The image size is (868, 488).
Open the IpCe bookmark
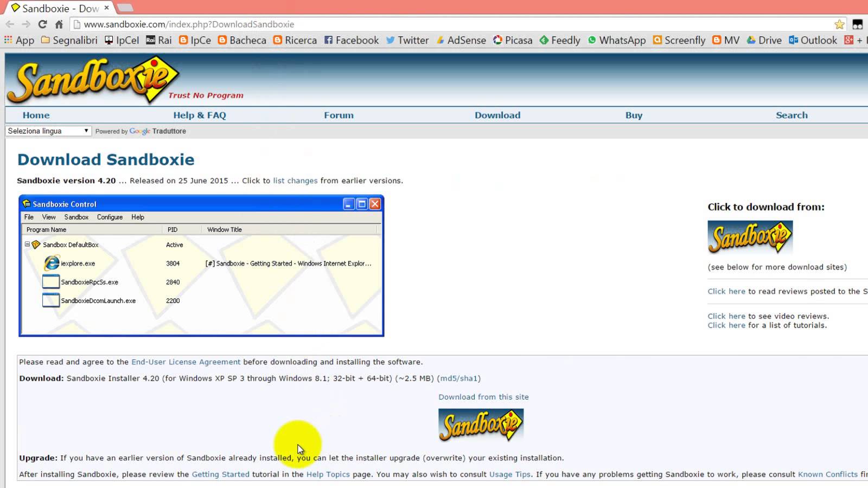click(x=195, y=40)
